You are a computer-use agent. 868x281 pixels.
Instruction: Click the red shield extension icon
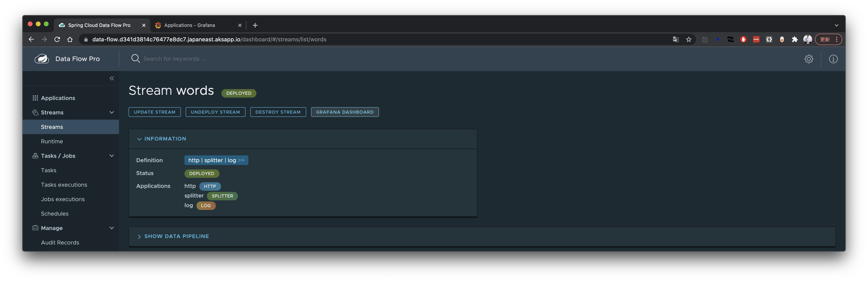click(x=743, y=39)
